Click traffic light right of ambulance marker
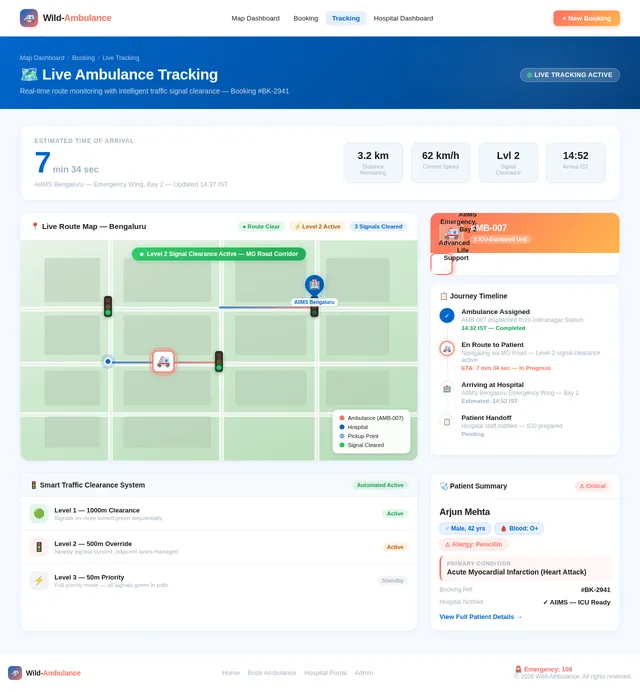Viewport: 640px width, 692px height. [219, 361]
